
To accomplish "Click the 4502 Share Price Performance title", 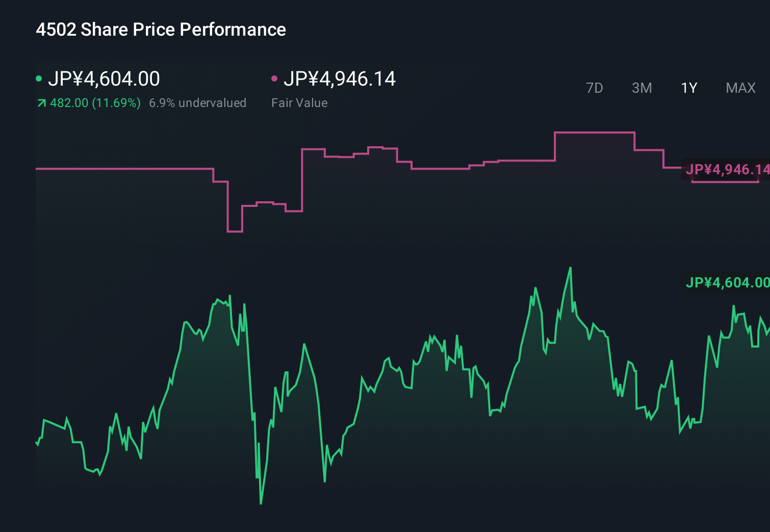I will pos(160,30).
